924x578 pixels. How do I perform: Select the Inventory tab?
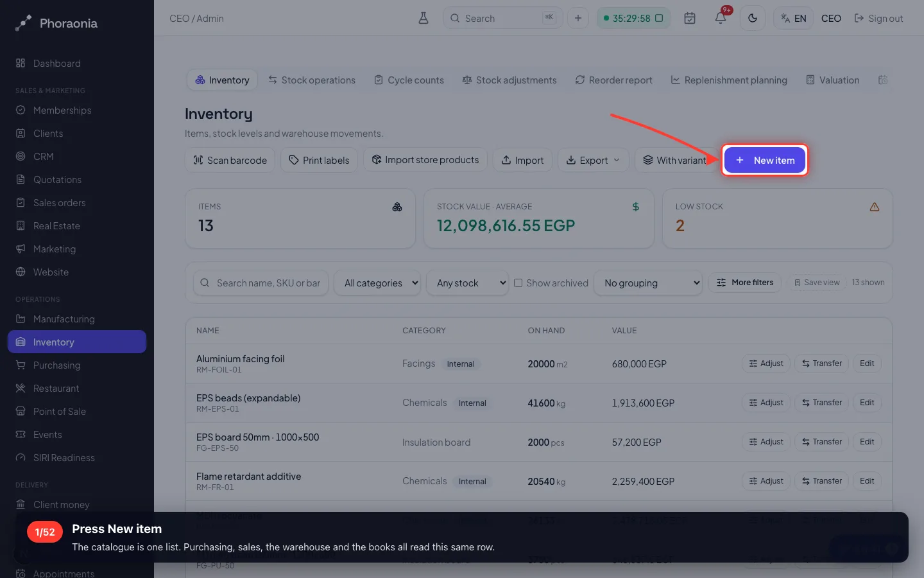point(222,80)
